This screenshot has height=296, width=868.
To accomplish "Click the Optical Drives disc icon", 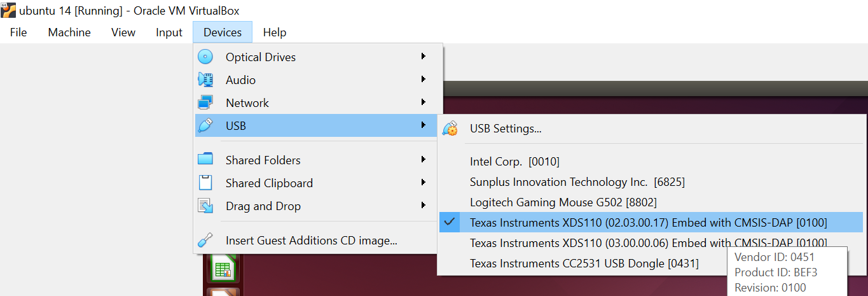I will 205,57.
